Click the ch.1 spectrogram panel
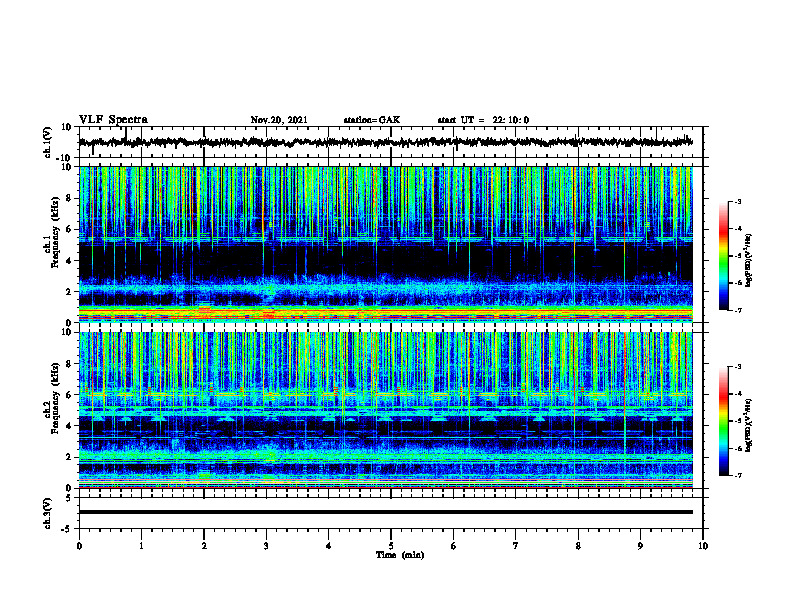 (x=385, y=244)
